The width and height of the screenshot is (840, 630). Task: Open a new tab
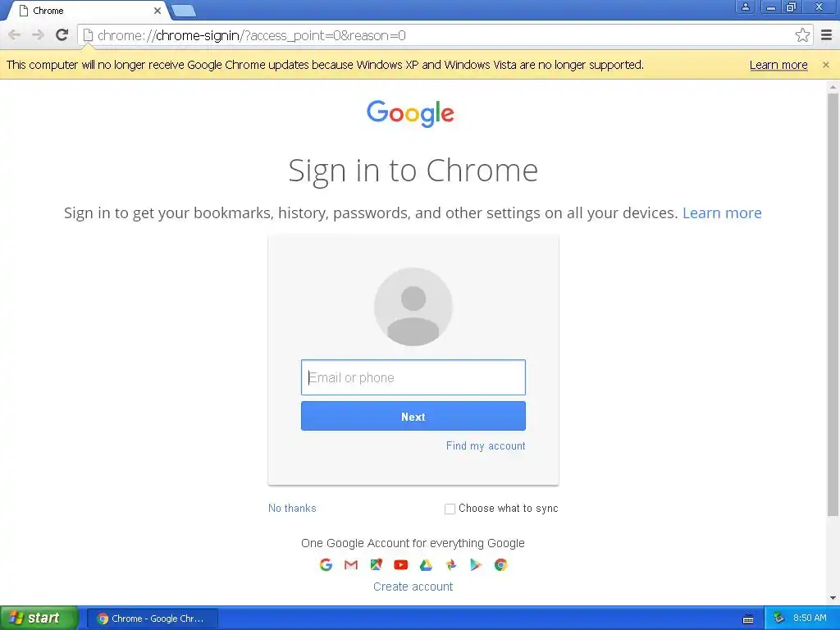click(185, 11)
